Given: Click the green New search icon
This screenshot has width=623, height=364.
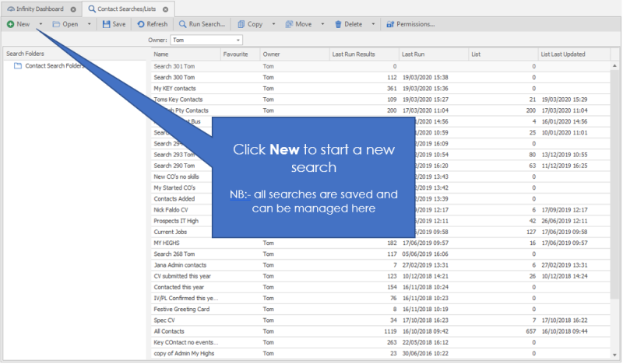Looking at the screenshot, I should coord(10,24).
